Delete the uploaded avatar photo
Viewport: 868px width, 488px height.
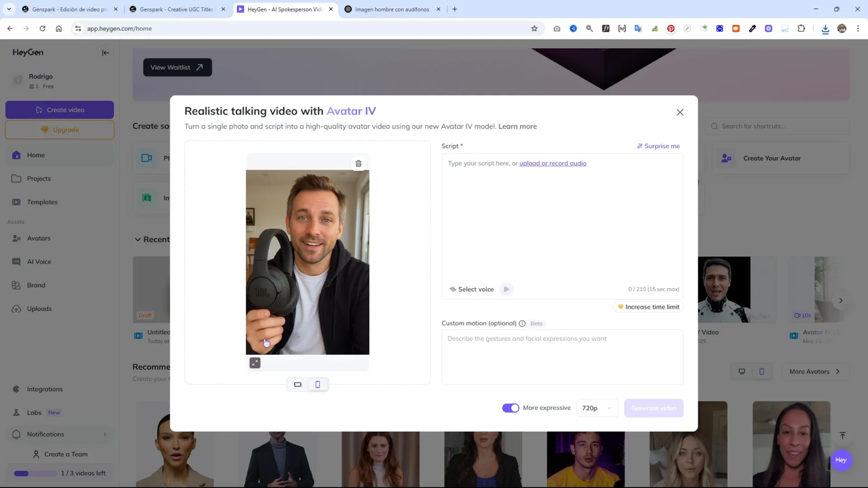[x=358, y=163]
